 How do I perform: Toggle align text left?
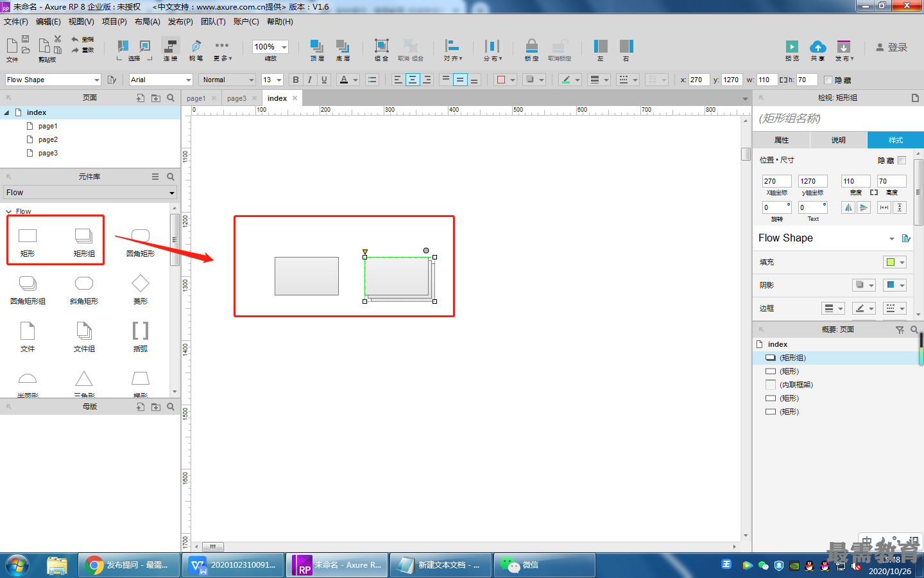pyautogui.click(x=398, y=80)
